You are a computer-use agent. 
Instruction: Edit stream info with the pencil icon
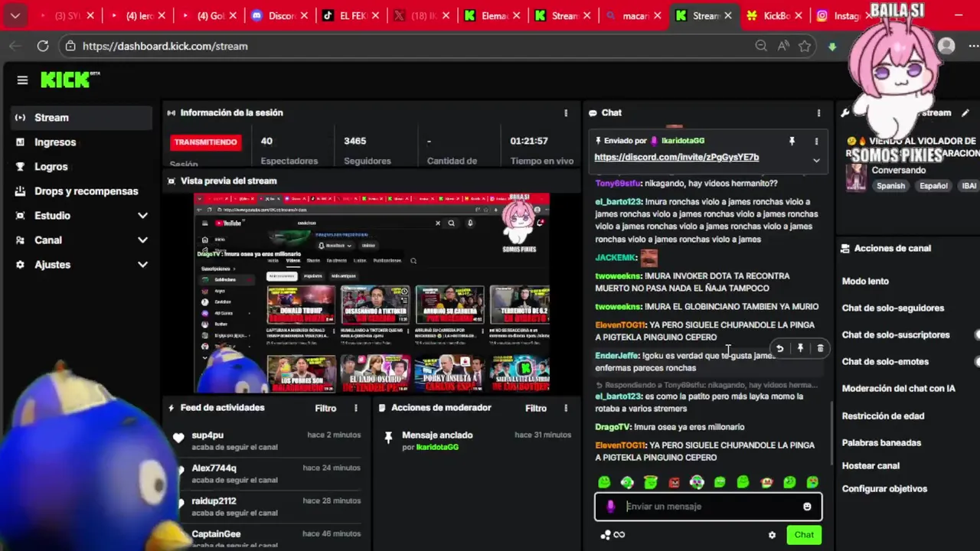pos(965,112)
